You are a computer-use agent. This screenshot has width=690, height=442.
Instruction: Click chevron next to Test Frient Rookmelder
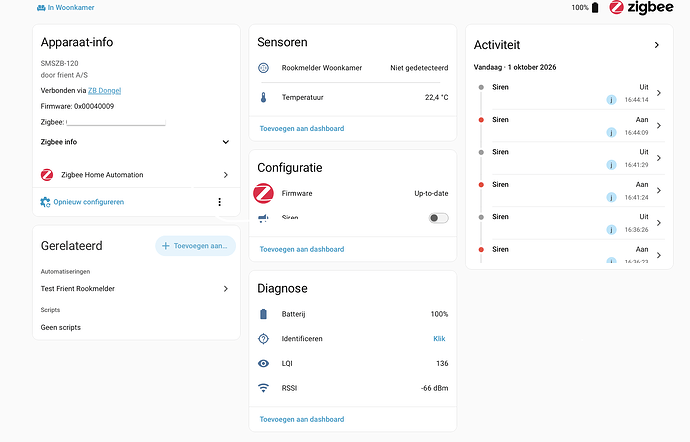click(226, 289)
